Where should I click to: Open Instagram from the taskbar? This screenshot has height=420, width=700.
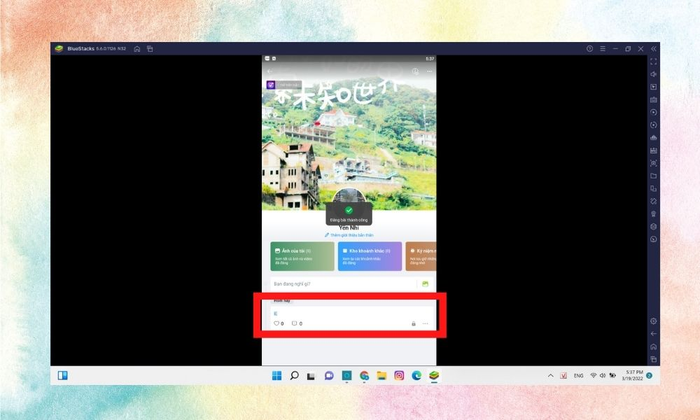tap(399, 376)
